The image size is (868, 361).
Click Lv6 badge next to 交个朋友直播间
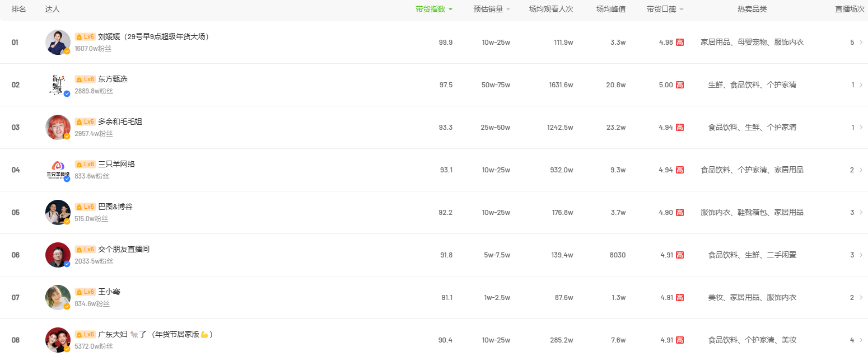pos(85,249)
